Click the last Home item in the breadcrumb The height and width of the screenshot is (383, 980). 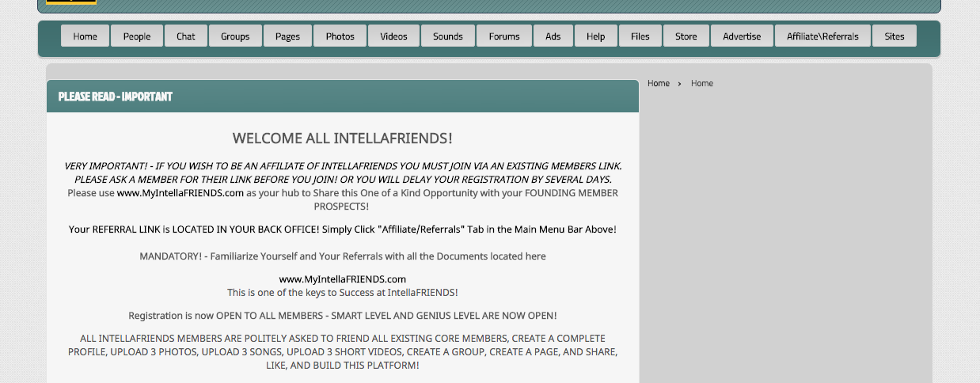701,83
